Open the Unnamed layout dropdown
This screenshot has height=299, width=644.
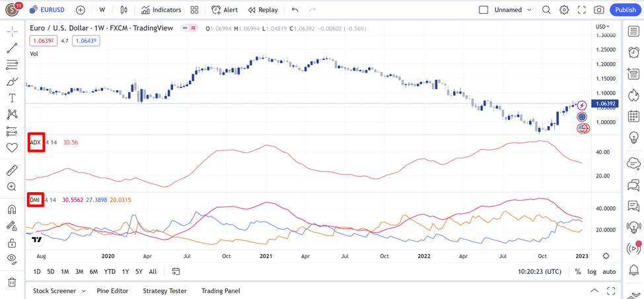(513, 9)
